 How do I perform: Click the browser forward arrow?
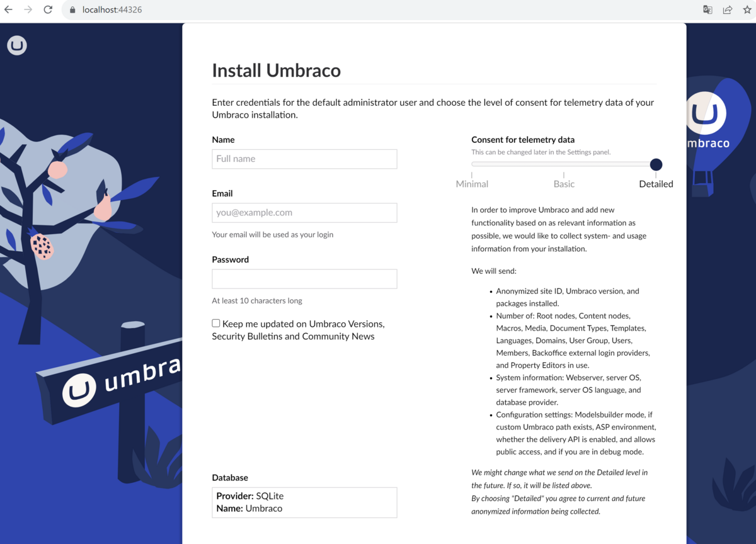pos(28,9)
